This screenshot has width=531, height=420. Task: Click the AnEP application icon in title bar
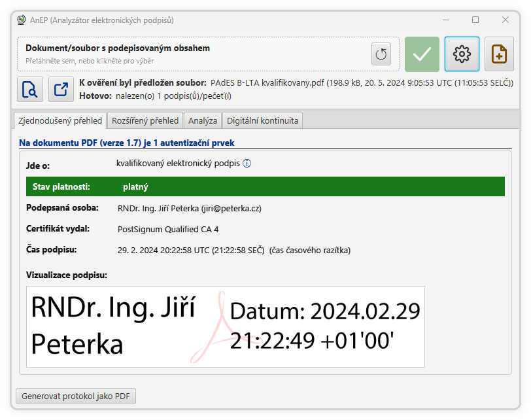(22, 20)
